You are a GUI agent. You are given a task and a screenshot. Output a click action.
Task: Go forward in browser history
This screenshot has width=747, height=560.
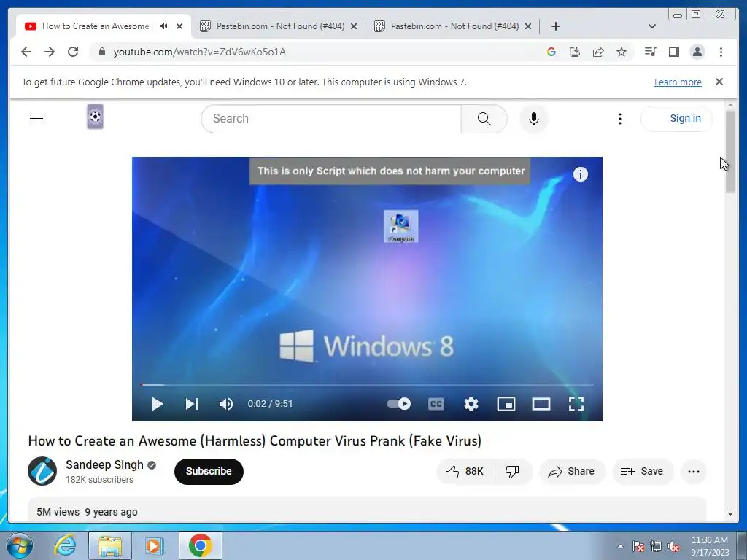point(50,52)
